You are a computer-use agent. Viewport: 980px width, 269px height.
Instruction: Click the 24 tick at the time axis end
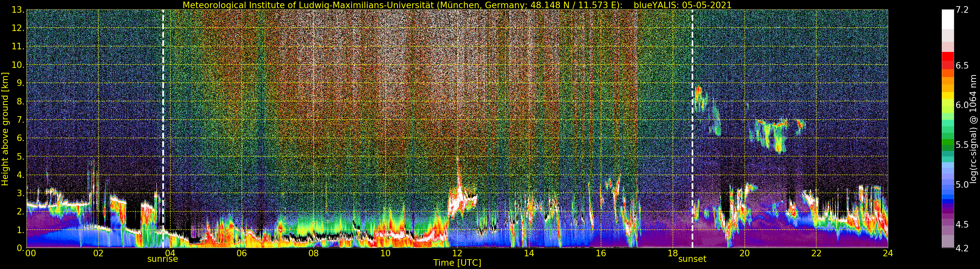[888, 253]
